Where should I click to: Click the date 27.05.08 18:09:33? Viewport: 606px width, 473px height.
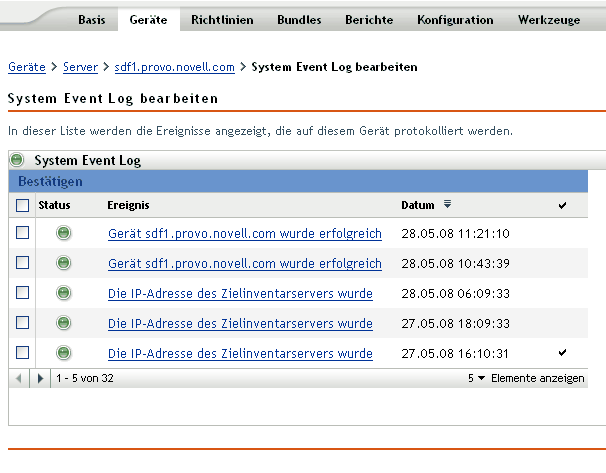(x=455, y=323)
